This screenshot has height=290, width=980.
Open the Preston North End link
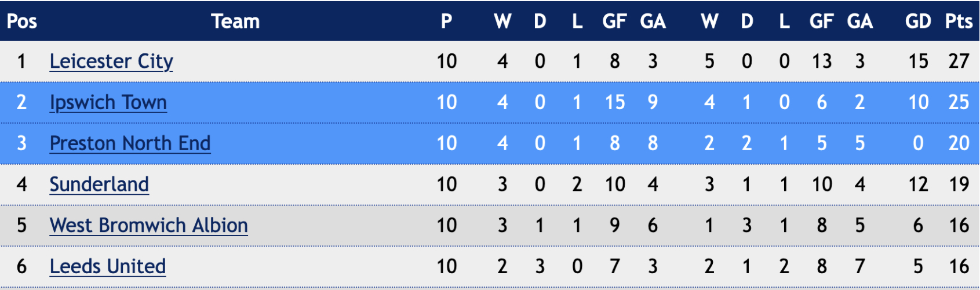point(130,143)
